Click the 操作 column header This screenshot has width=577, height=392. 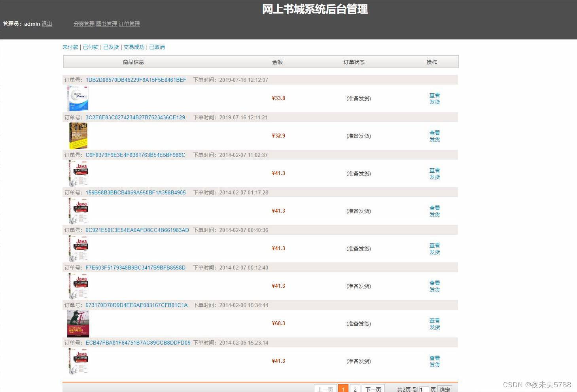pos(432,62)
